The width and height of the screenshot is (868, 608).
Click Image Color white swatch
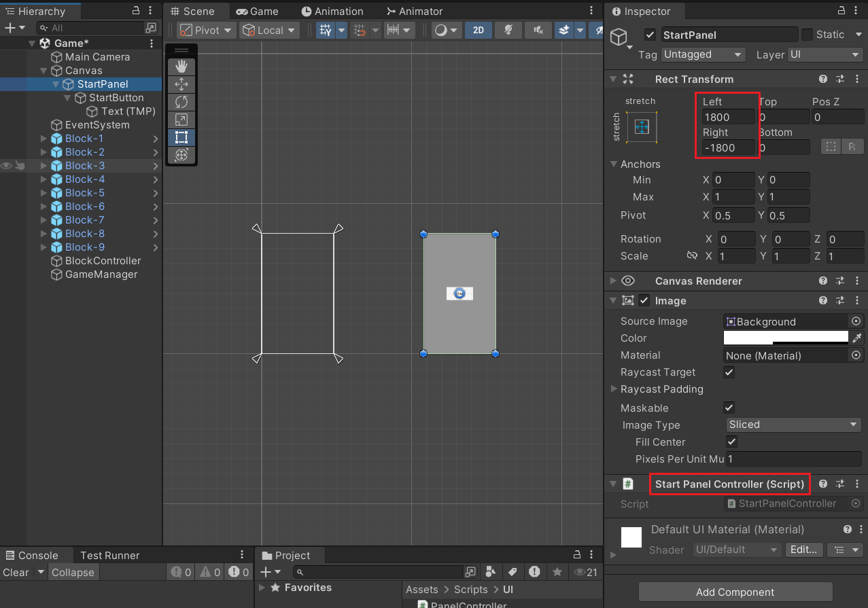pyautogui.click(x=786, y=337)
